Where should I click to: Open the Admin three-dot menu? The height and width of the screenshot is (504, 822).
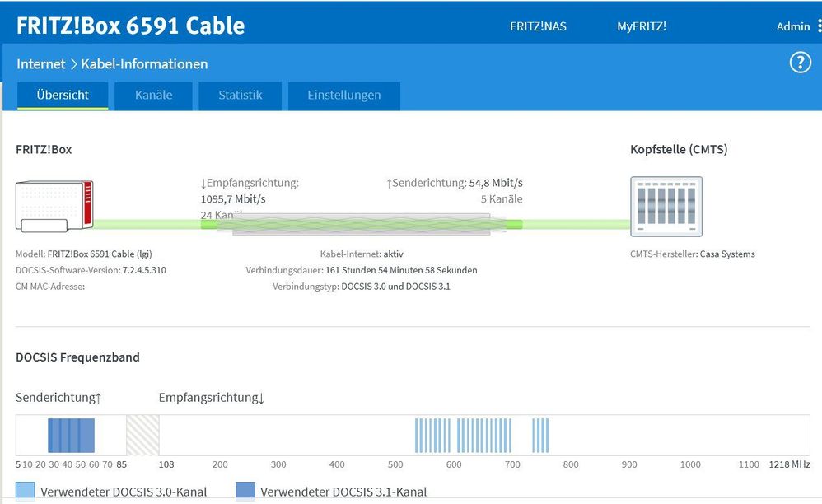pos(819,26)
